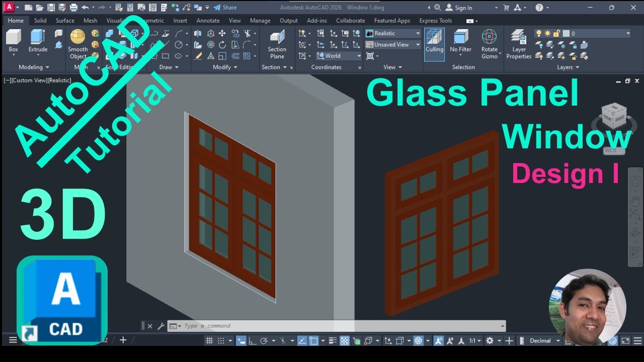Select the Move tool in Modify panel
644x362 pixels.
pos(222,34)
